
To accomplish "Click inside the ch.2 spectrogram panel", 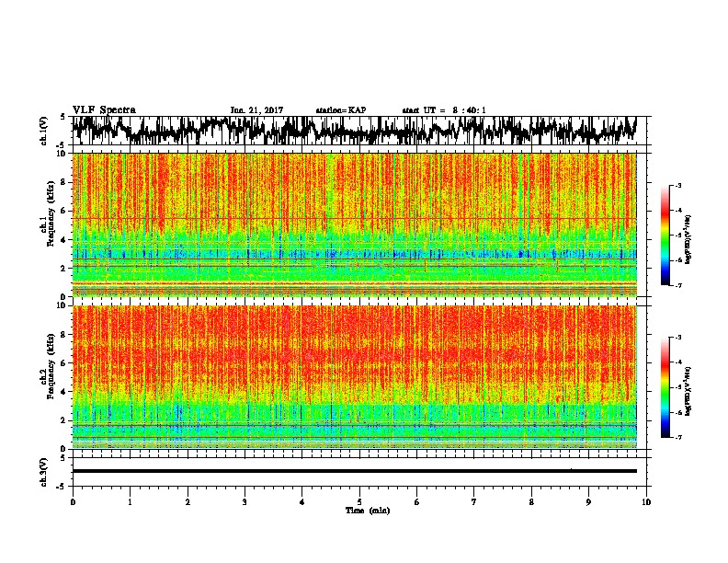I will click(354, 377).
